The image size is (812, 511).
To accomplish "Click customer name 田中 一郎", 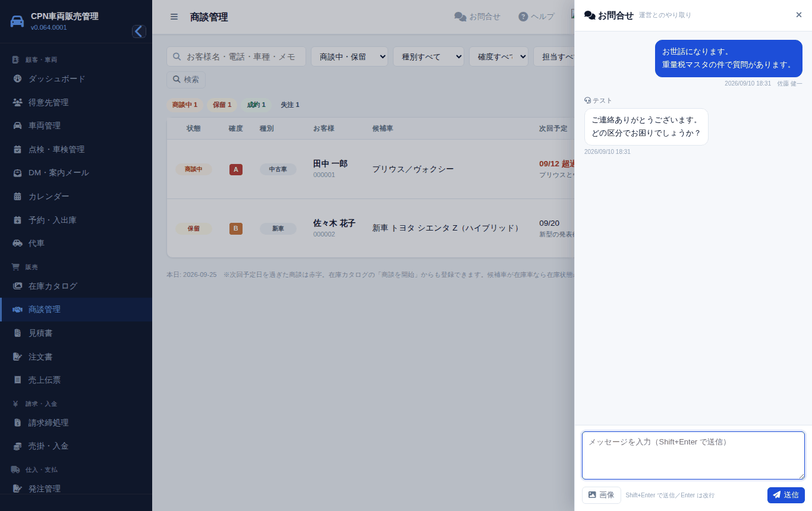I will [x=331, y=163].
